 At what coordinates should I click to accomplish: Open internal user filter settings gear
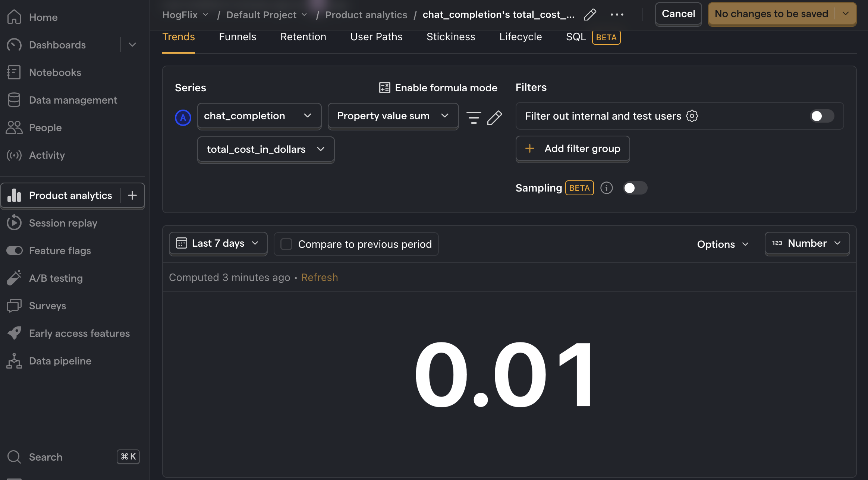coord(692,116)
